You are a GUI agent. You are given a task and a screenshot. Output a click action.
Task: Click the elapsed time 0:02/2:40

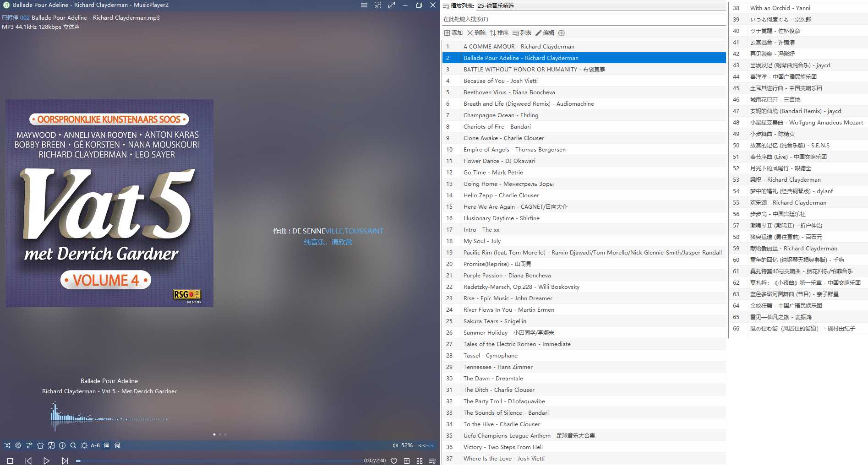click(x=375, y=461)
